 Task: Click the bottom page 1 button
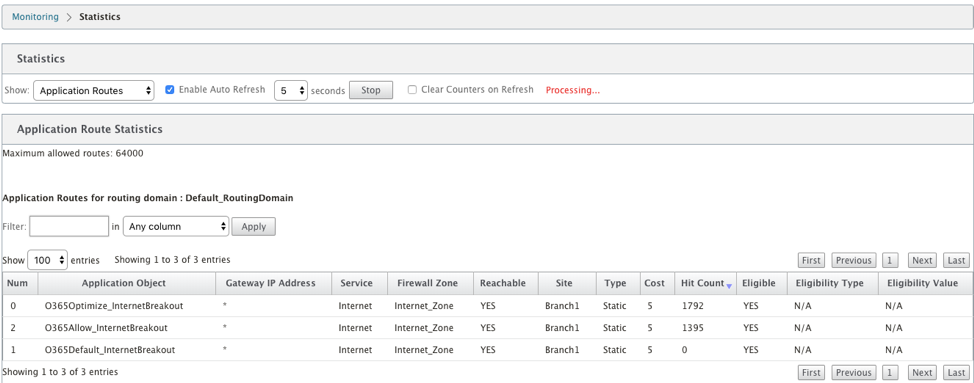[890, 372]
